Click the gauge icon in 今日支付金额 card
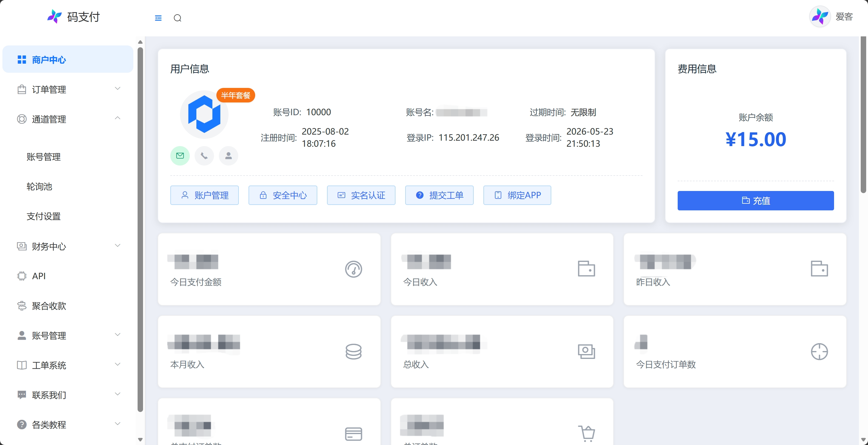This screenshot has height=445, width=868. [x=353, y=269]
